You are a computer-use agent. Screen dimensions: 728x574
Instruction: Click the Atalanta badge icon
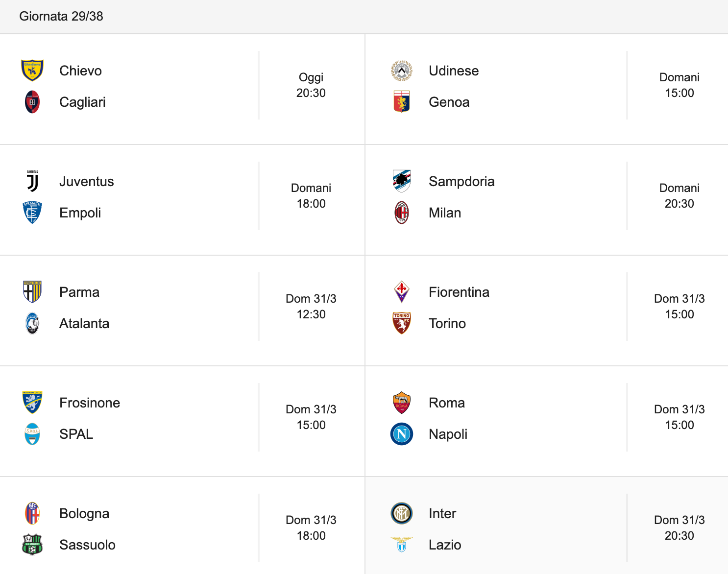(x=32, y=323)
